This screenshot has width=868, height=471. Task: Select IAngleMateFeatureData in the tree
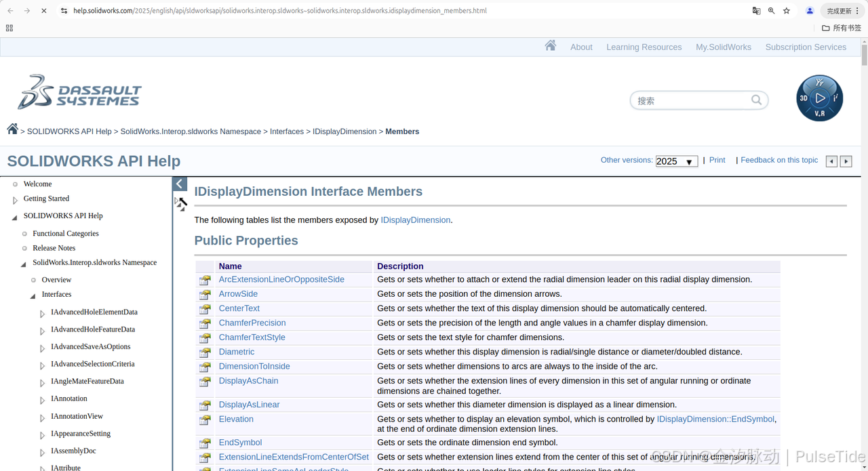(87, 381)
